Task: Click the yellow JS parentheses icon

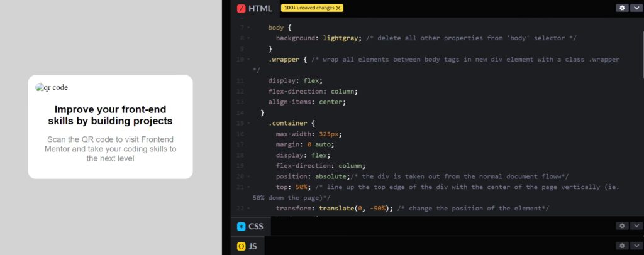Action: [241, 246]
